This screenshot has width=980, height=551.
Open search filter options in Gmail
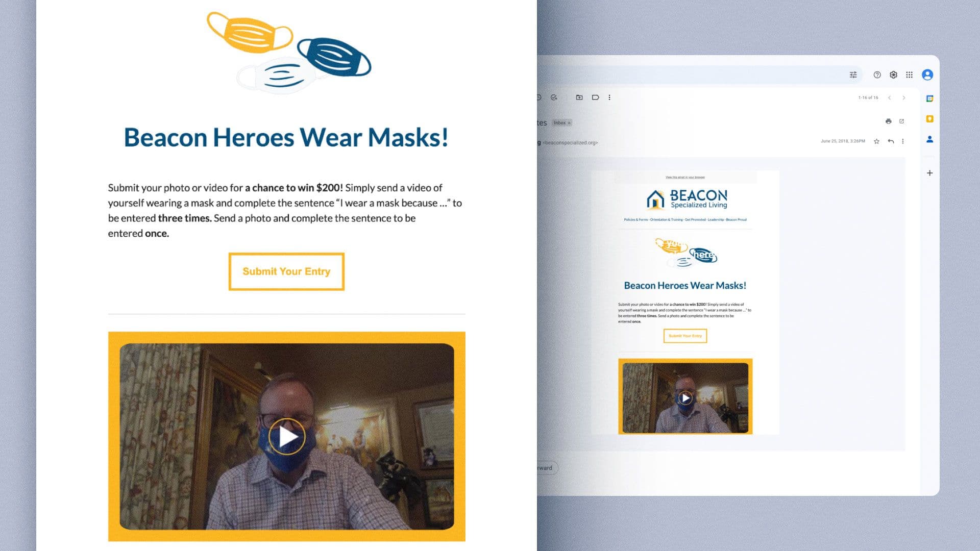[x=853, y=75]
